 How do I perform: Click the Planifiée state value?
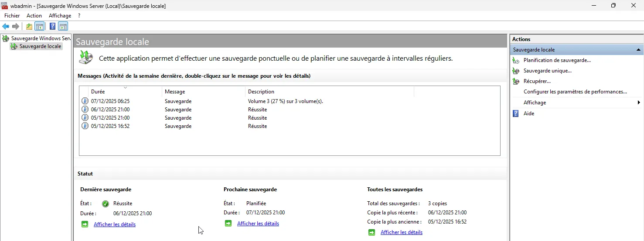[256, 203]
